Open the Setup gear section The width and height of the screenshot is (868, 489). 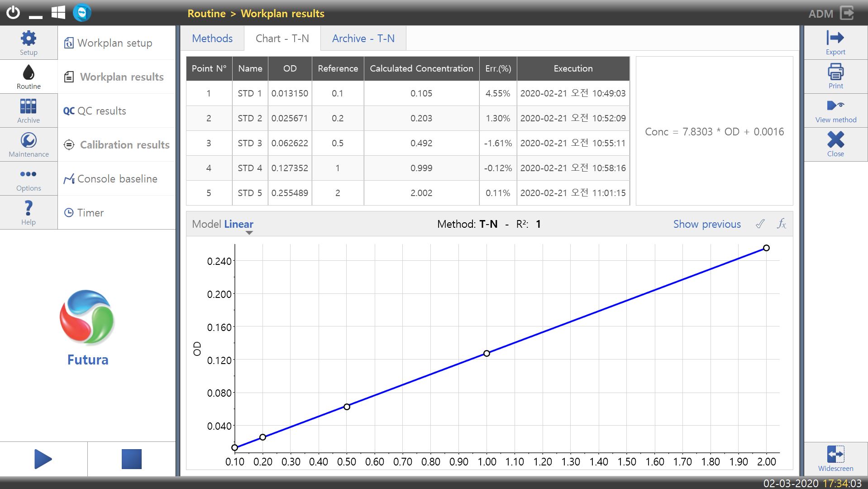coord(29,43)
